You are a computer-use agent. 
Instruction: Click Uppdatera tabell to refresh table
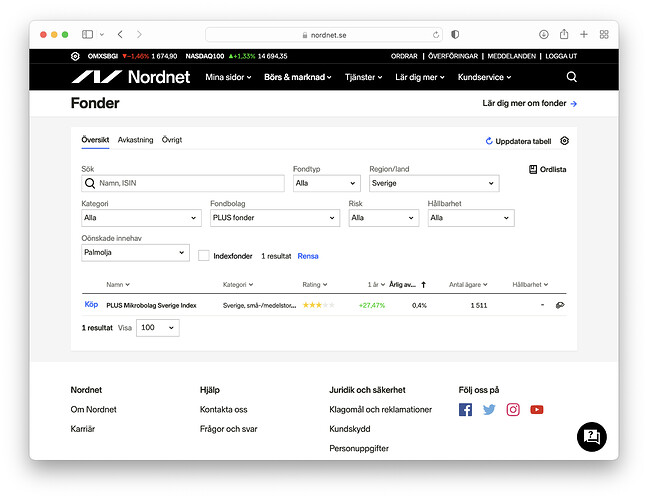click(518, 141)
